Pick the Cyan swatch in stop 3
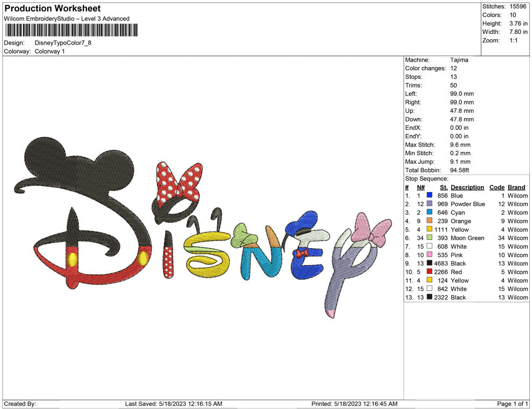This screenshot has height=409, width=532. point(429,212)
